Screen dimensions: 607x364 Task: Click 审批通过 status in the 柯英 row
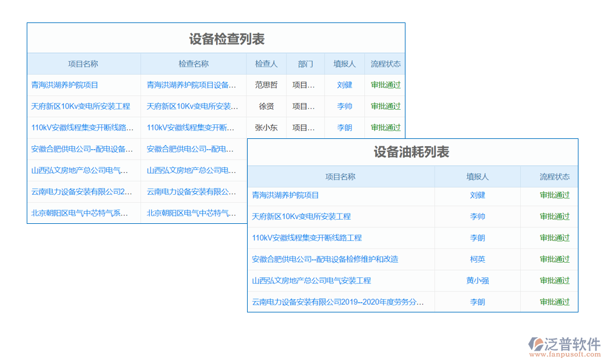555,259
